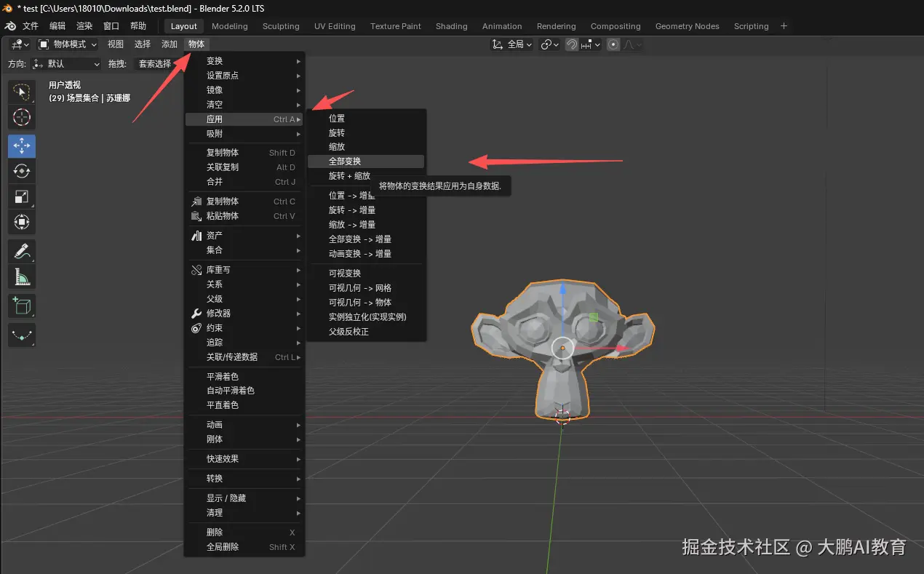Click the 复制物体 clipboard copy icon

coord(196,202)
